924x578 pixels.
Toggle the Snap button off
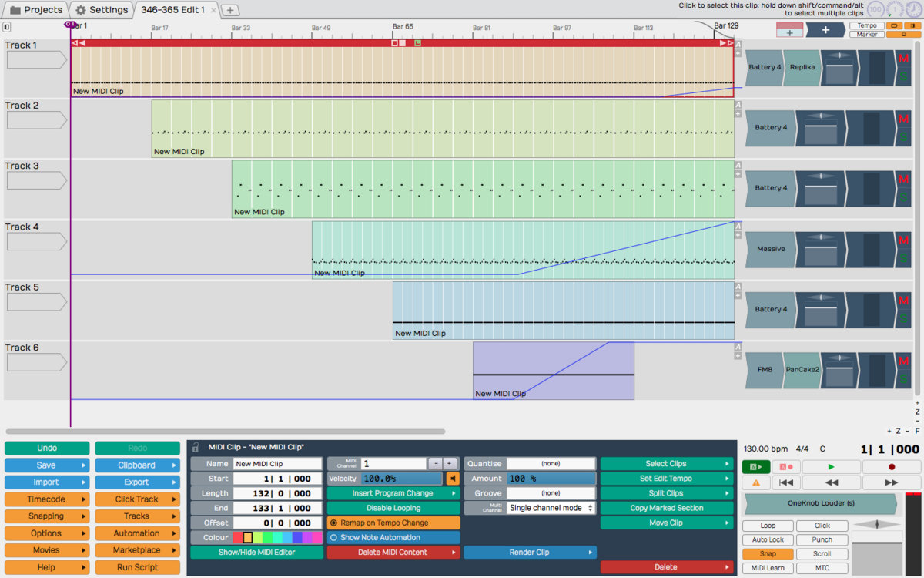tap(768, 554)
